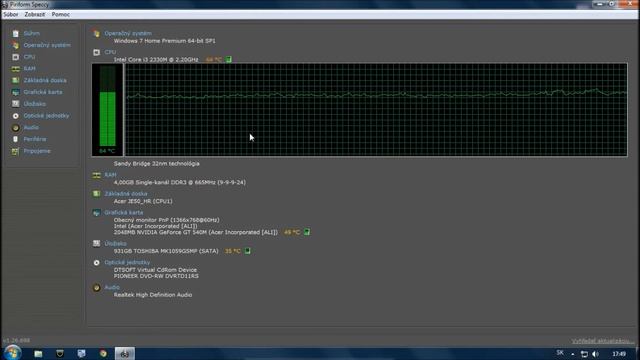Toggle hard drive temperature graph icon beside 35 °C
640x360 pixels.
247,251
